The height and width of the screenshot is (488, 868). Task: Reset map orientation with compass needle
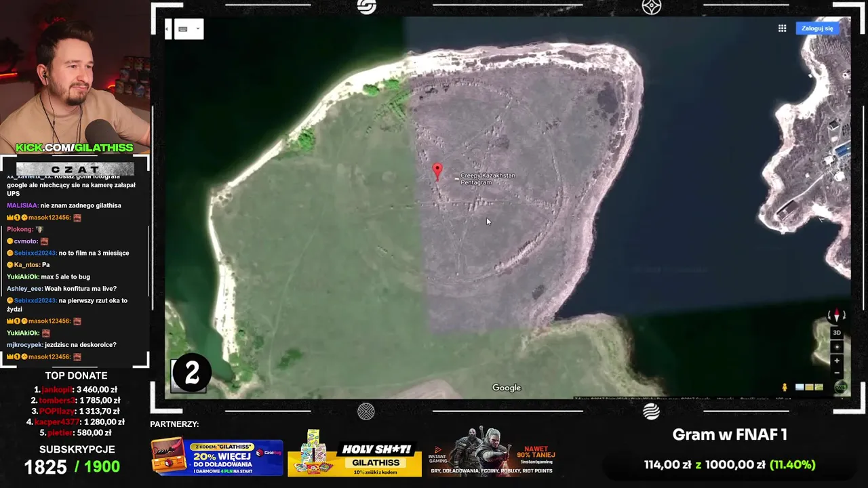837,316
